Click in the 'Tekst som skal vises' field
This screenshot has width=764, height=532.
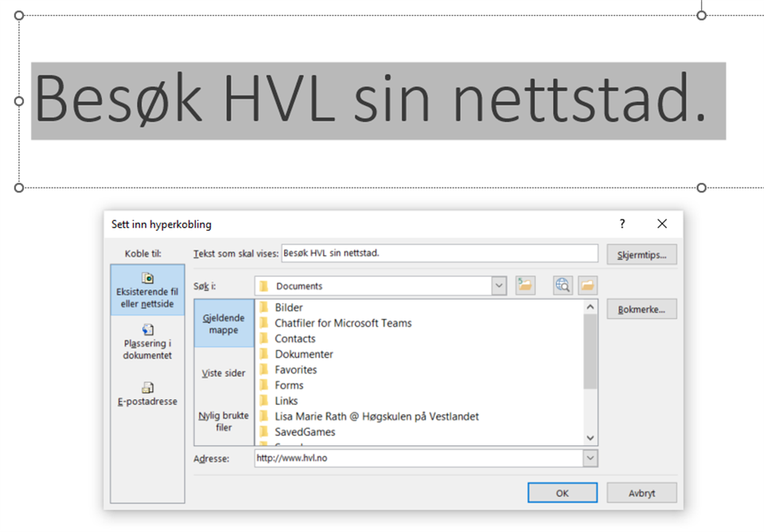click(x=439, y=254)
